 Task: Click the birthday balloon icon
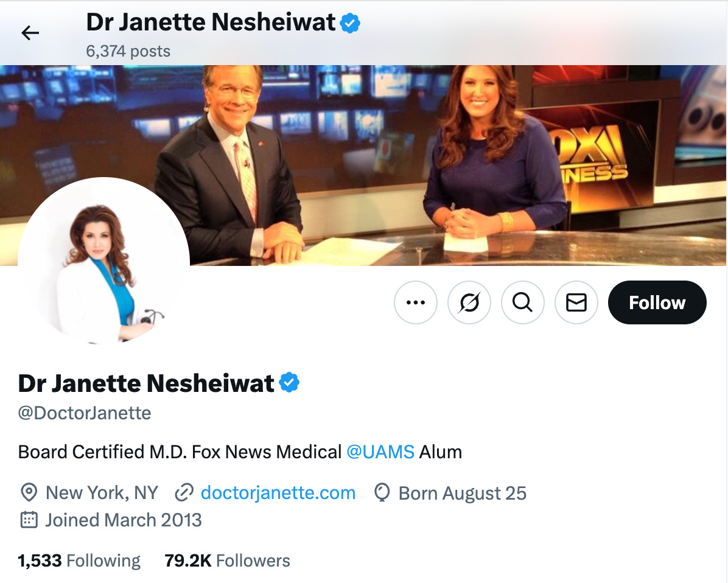tap(382, 492)
